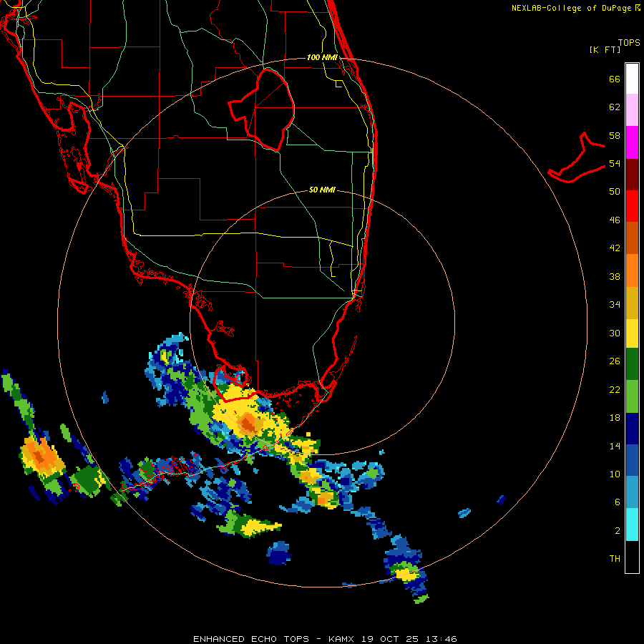Select the bright red legend swatch
This screenshot has width=644, height=644.
click(632, 206)
